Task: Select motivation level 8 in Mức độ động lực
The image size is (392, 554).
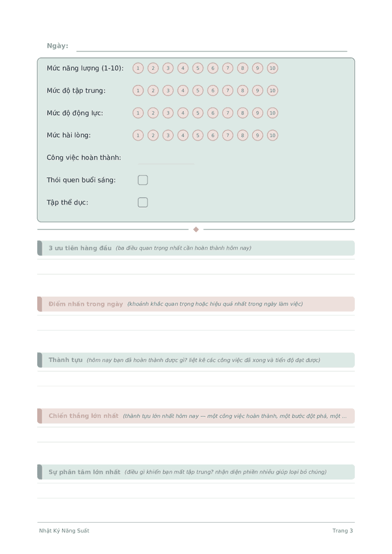Action: 242,113
